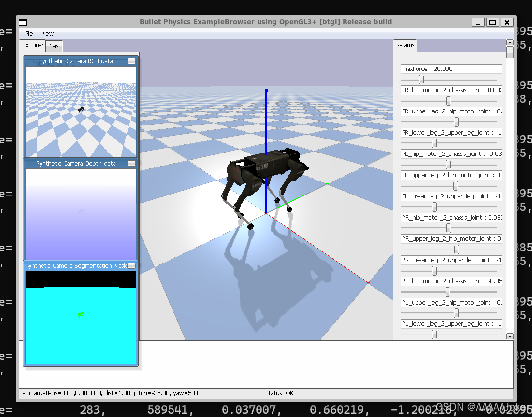The height and width of the screenshot is (417, 532).
Task: Click the FL_hip_motor_2_chassis_joint slider handle
Action: (448, 164)
